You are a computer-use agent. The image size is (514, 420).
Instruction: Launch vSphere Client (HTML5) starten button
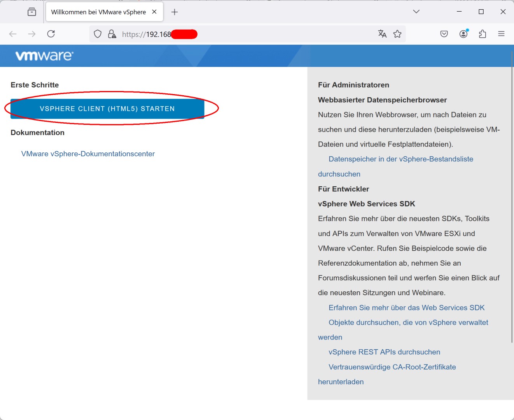click(107, 108)
